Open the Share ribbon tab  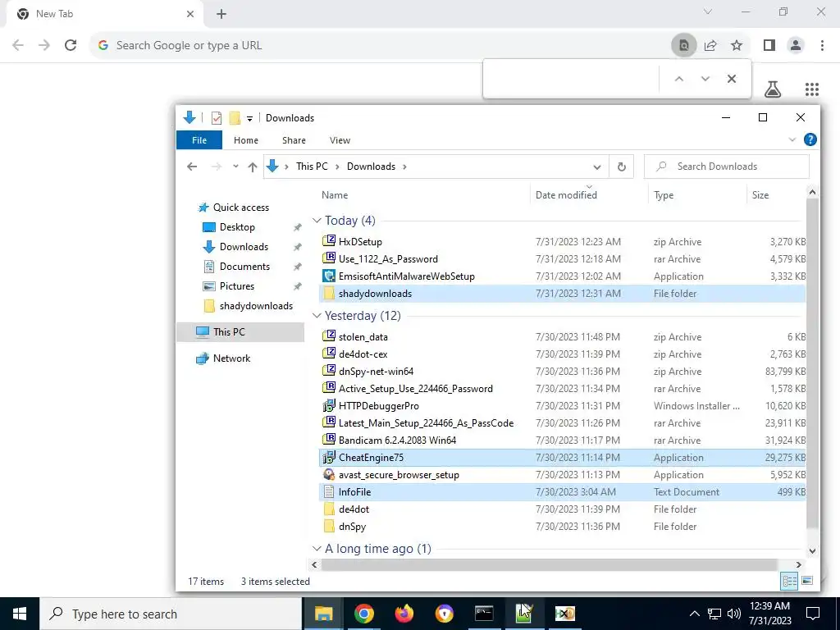pyautogui.click(x=294, y=139)
